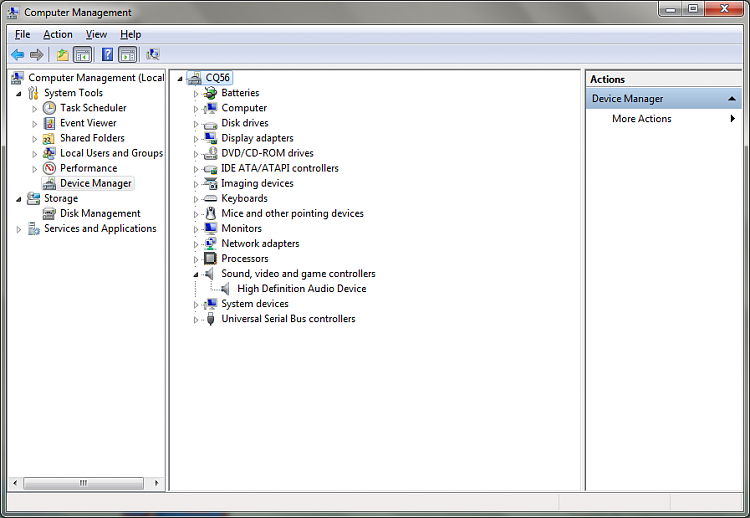Toggle Show/Hide Console Tree toolbar icon
Image resolution: width=750 pixels, height=518 pixels.
coord(83,55)
